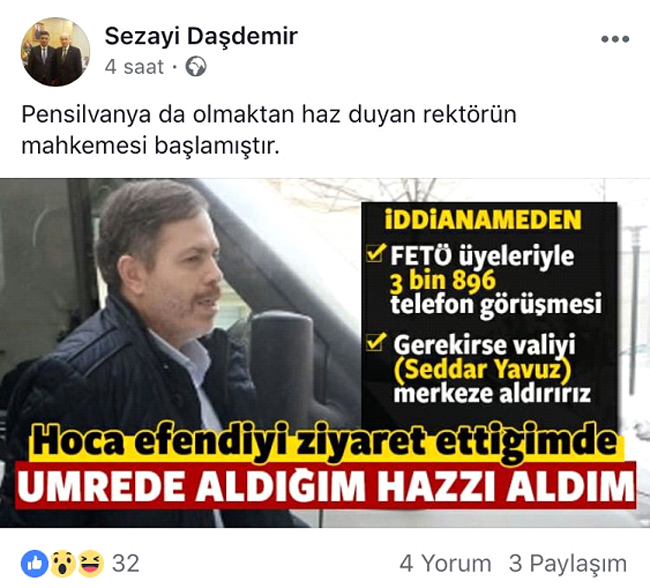This screenshot has height=588, width=650.
Task: Click the '(Seddar Yavuz)' yellow text
Action: [x=482, y=369]
